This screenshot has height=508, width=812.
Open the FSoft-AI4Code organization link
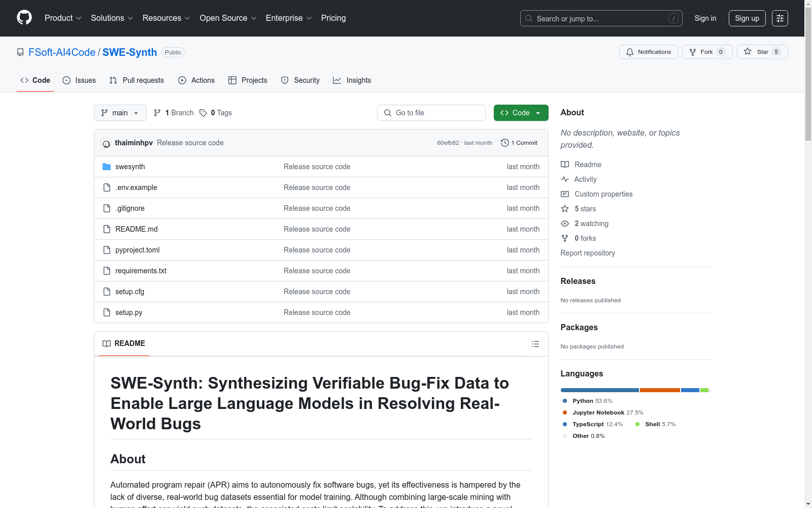point(62,52)
